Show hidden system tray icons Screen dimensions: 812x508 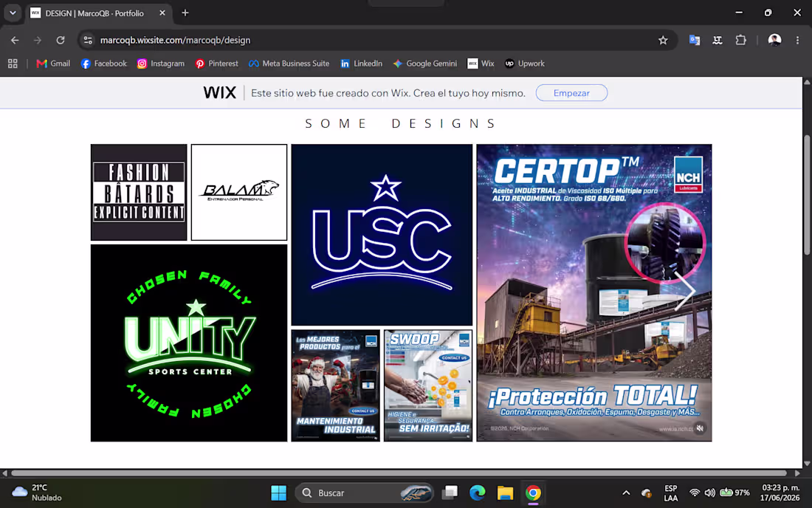[x=626, y=492]
